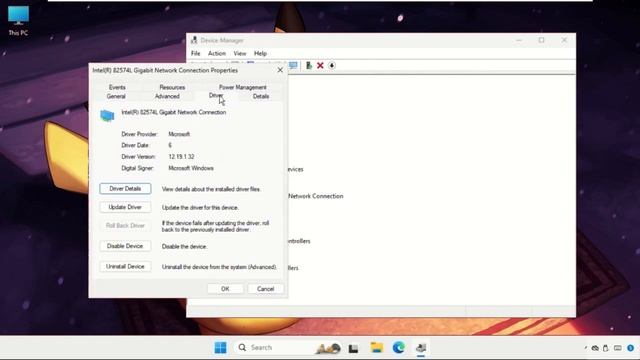The height and width of the screenshot is (360, 640).
Task: Switch to the Details tab
Action: (x=261, y=96)
